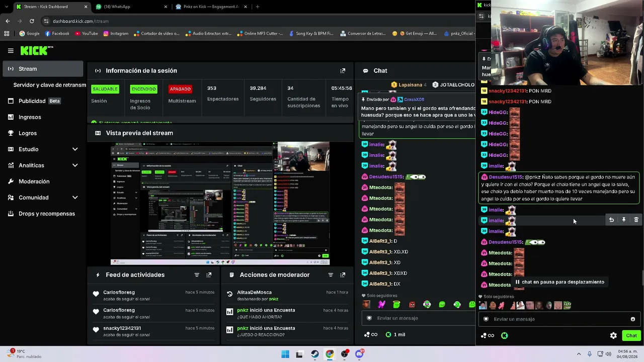Expand the Comunidad submenu chevron
The width and height of the screenshot is (644, 362).
[75, 198]
